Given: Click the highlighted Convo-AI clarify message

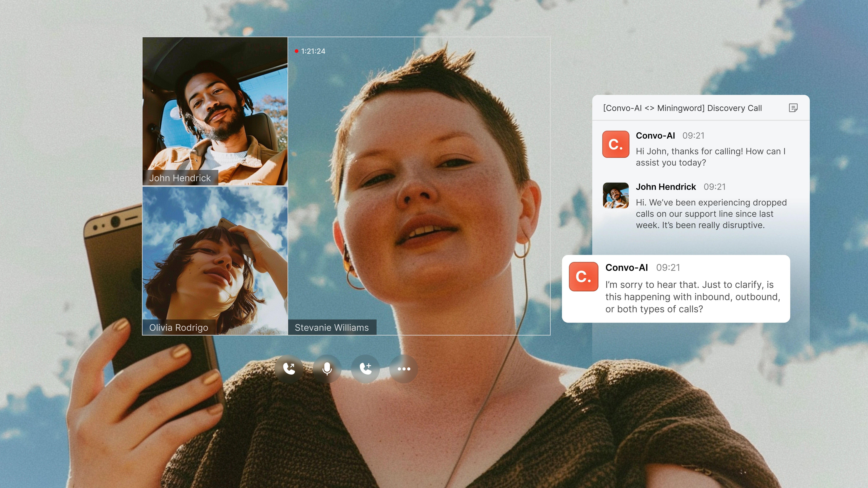Looking at the screenshot, I should tap(692, 297).
